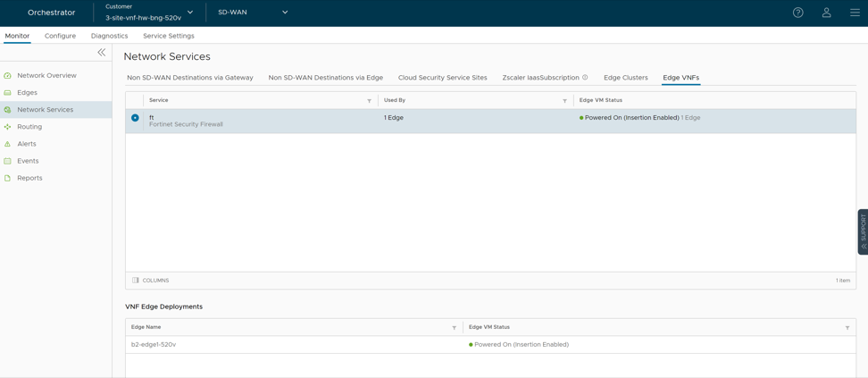Image resolution: width=868 pixels, height=378 pixels.
Task: Open the user account profile icon
Action: click(x=826, y=13)
